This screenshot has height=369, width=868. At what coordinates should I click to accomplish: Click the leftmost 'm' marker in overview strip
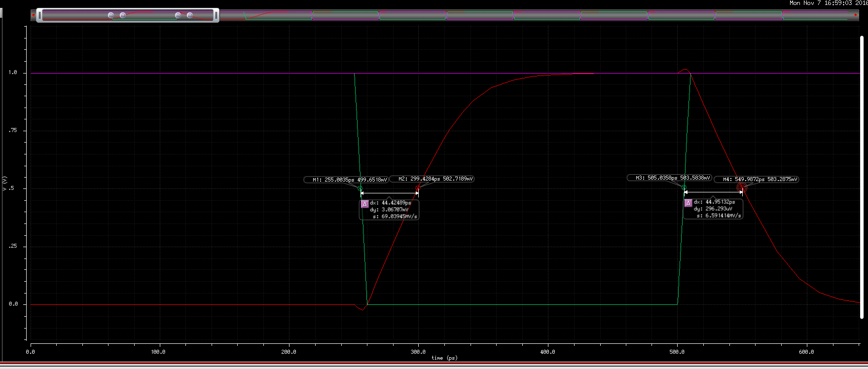[110, 15]
